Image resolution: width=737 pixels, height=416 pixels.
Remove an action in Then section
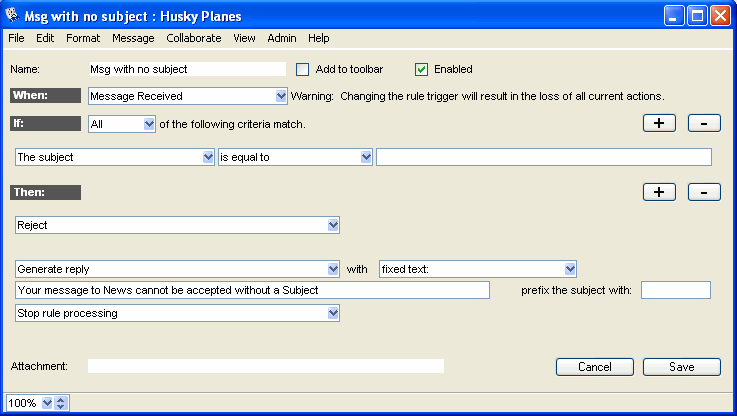704,192
